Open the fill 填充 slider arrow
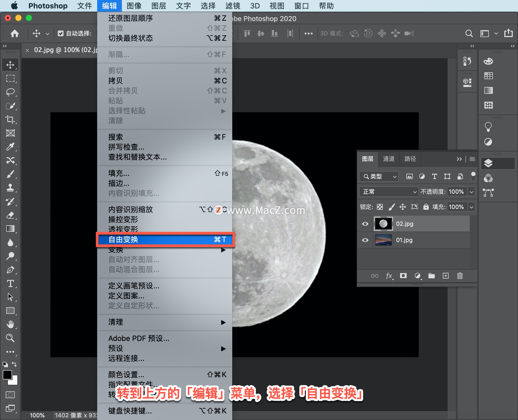 coord(472,207)
